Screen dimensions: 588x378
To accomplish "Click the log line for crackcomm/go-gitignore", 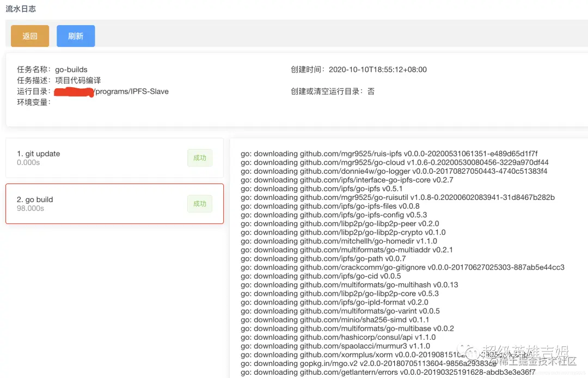I will click(x=403, y=267).
